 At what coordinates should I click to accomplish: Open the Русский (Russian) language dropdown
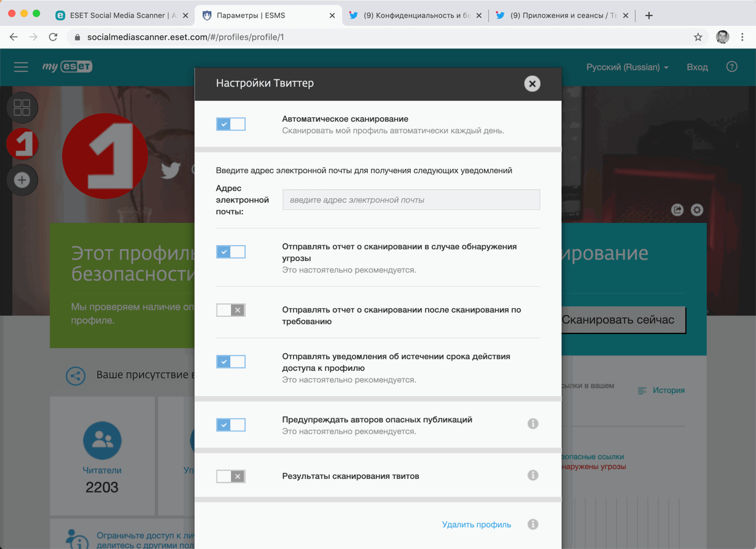pos(627,67)
